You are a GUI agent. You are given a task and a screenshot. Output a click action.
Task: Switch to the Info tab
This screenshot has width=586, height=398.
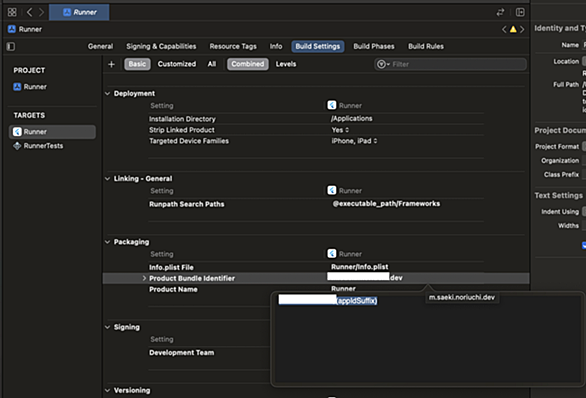tap(276, 46)
